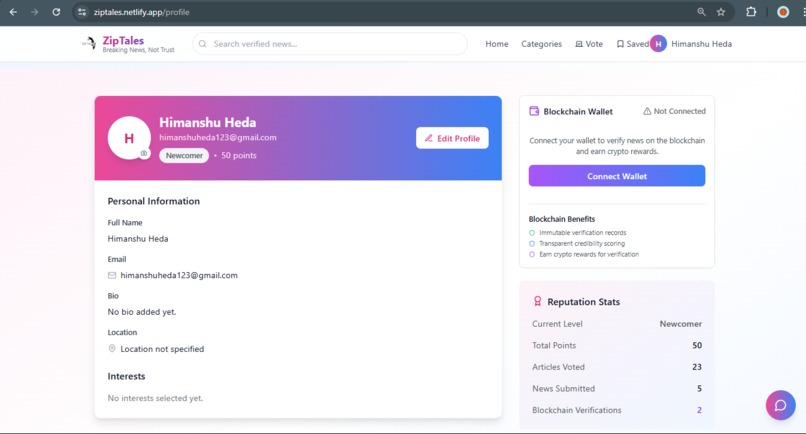The width and height of the screenshot is (806, 434).
Task: Click the ZipTales bird logo
Action: point(89,43)
